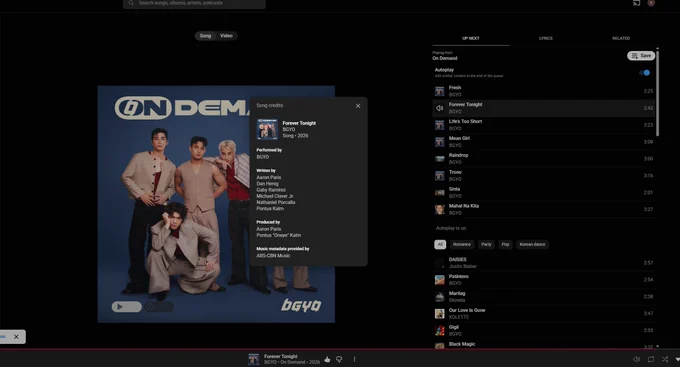680x367 pixels.
Task: Click the On Demand playlist name
Action: [x=445, y=58]
